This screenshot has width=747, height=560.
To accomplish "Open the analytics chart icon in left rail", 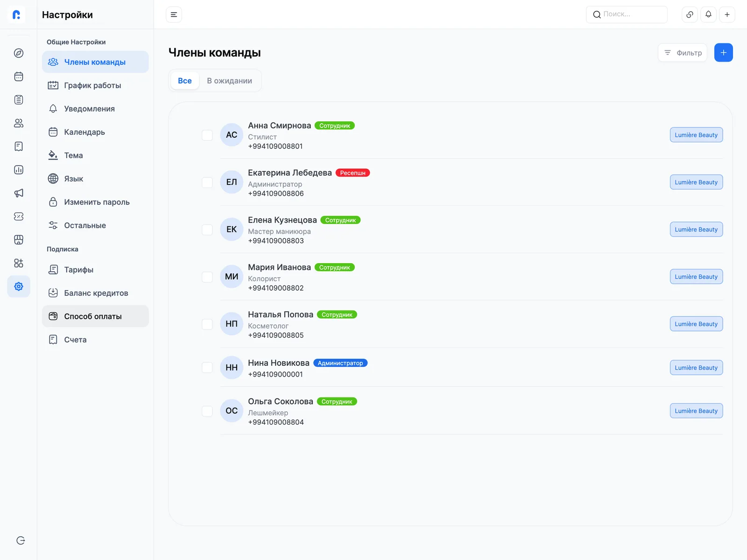I will (19, 170).
